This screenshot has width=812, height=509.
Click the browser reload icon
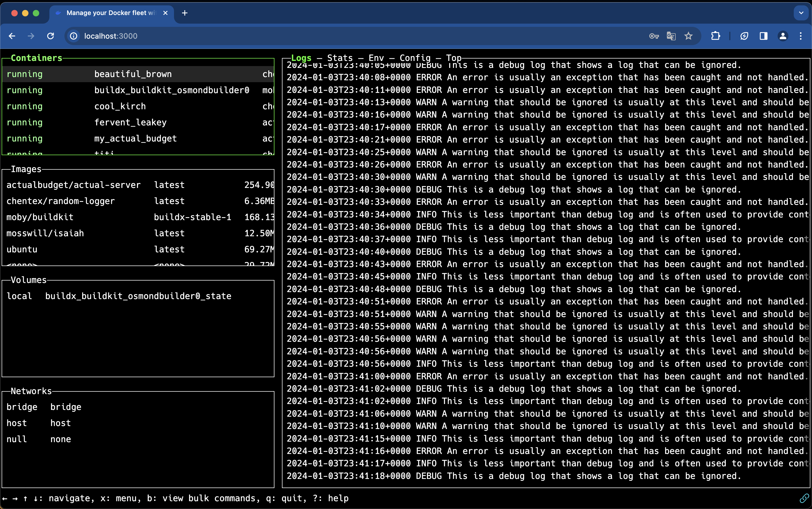[x=50, y=36]
